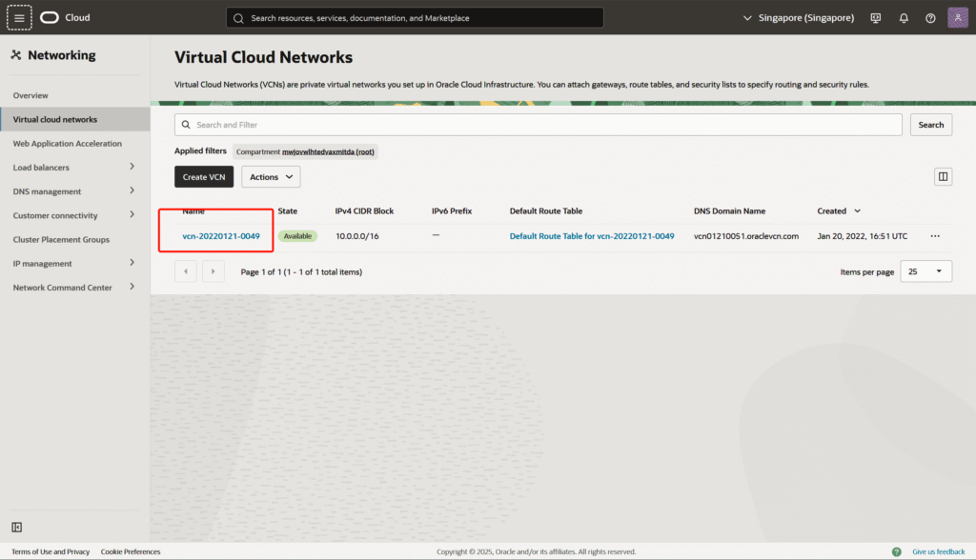Go to Overview in Networking menu

pyautogui.click(x=30, y=95)
